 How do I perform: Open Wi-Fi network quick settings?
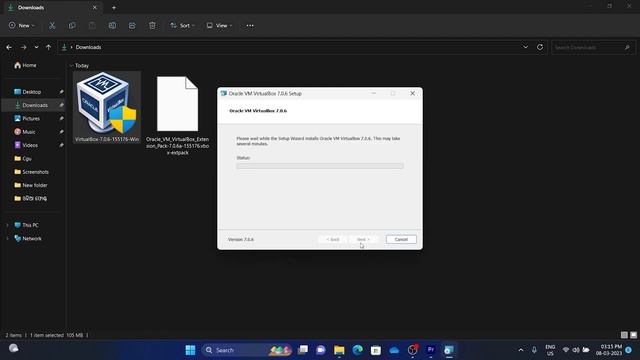[566, 350]
